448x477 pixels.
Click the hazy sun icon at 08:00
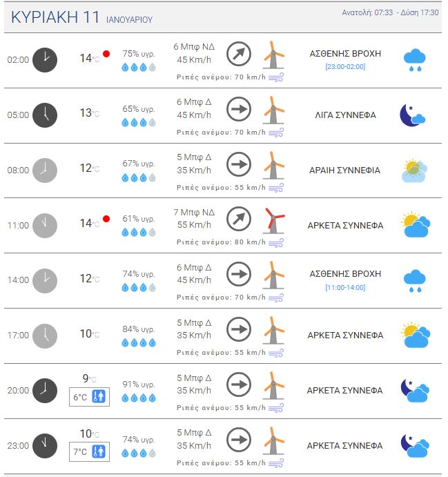click(414, 170)
